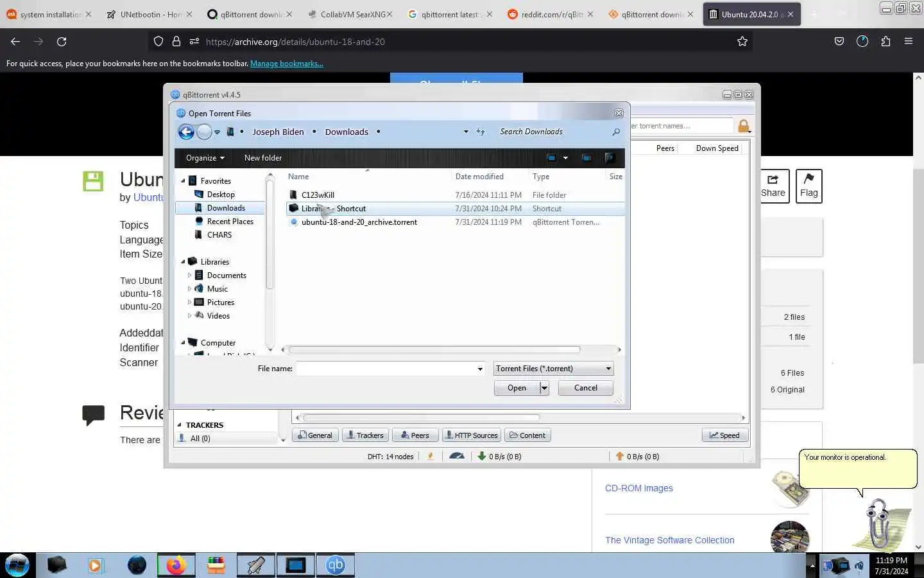Click the Forward button in the file dialog
This screenshot has height=578, width=924.
[204, 132]
